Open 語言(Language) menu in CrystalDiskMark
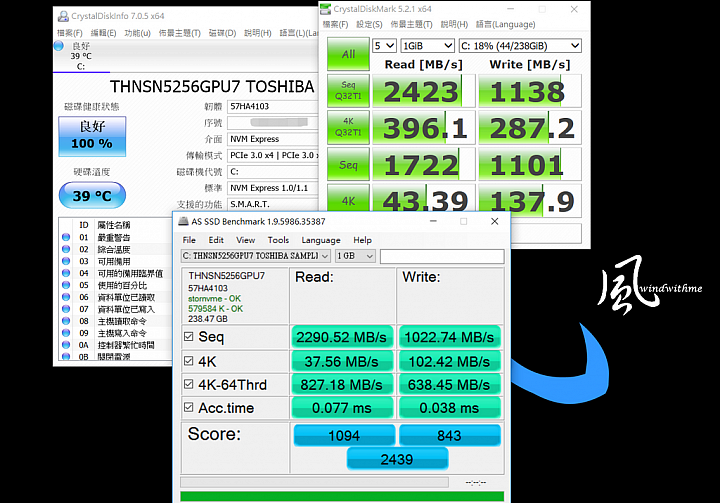The width and height of the screenshot is (720, 503). (x=506, y=24)
